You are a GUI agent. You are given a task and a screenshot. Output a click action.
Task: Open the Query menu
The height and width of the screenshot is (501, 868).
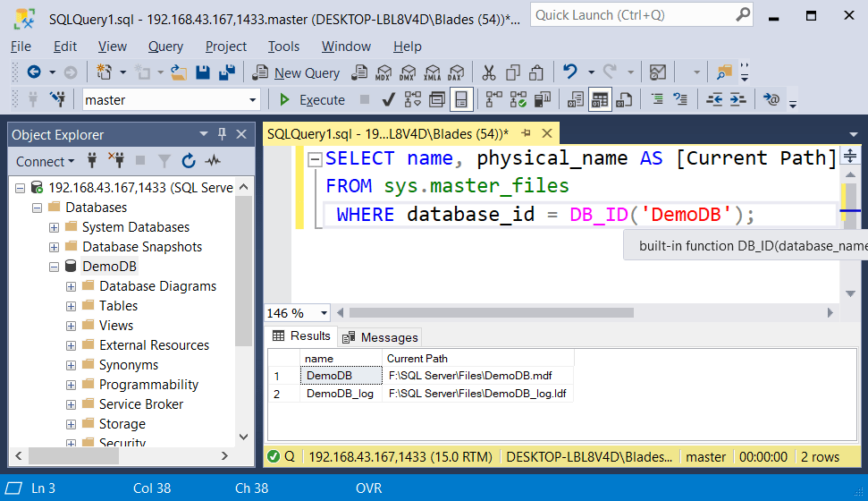pos(165,47)
